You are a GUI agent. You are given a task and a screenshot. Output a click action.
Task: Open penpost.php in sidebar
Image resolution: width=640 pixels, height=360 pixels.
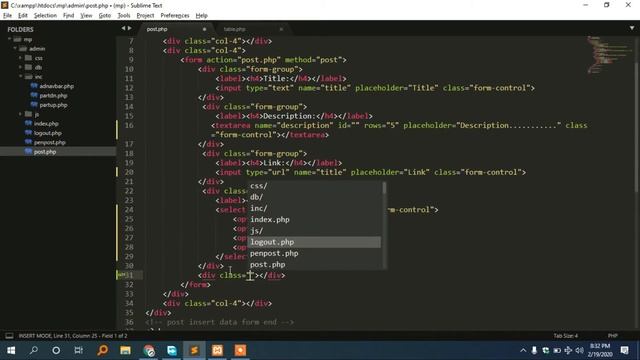tap(49, 142)
